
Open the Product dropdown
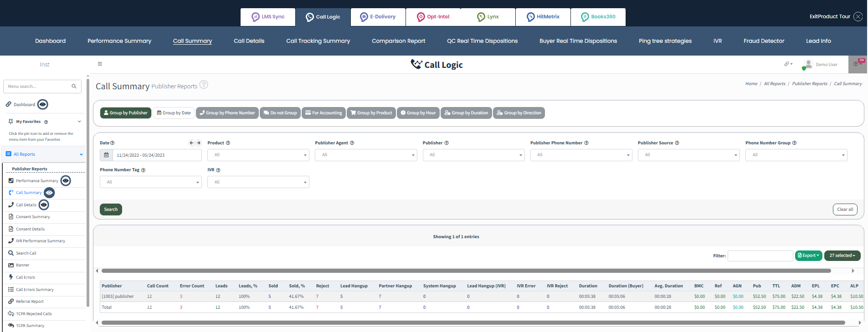click(x=258, y=155)
